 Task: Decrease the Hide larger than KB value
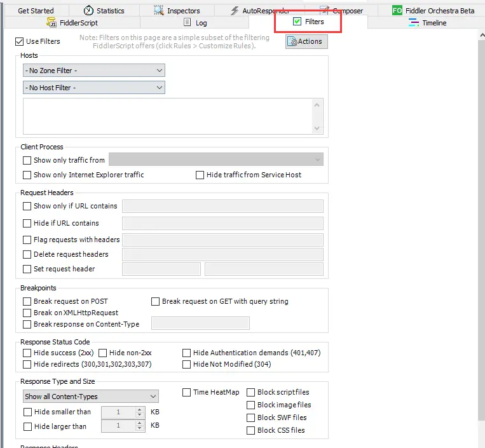click(x=139, y=428)
